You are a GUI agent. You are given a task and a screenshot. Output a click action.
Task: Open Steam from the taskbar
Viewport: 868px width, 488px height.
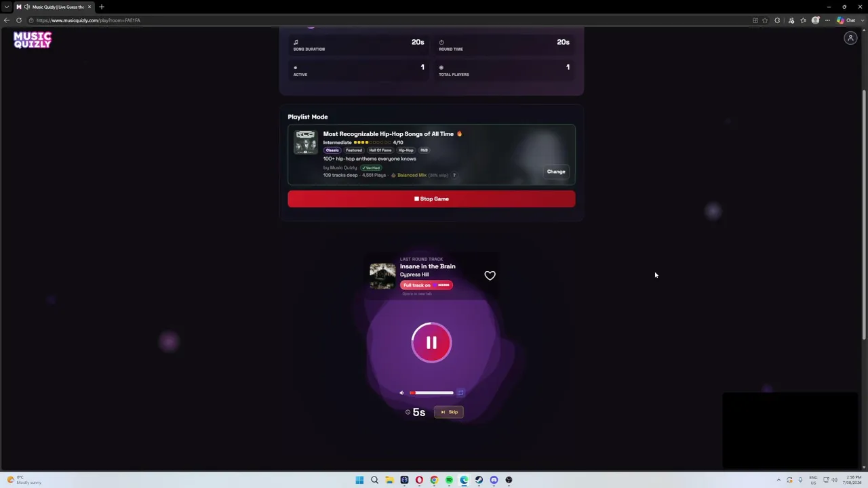(x=479, y=480)
